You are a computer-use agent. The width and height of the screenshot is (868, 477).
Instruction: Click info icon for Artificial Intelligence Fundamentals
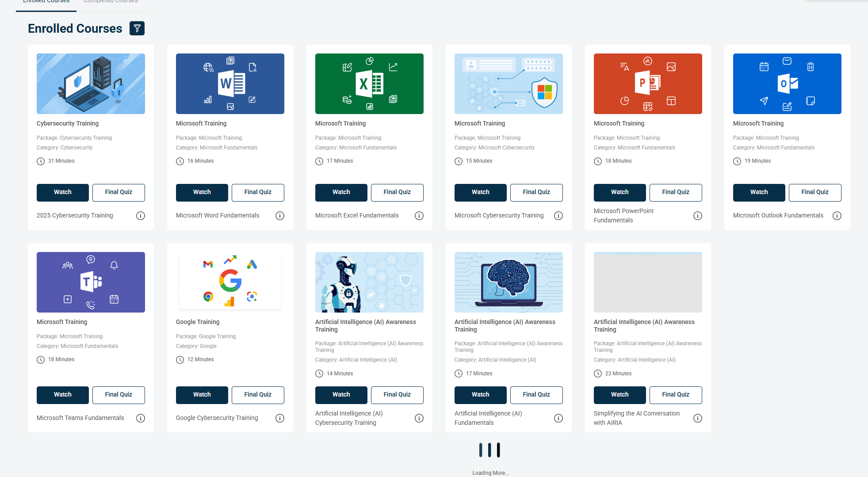pyautogui.click(x=558, y=418)
